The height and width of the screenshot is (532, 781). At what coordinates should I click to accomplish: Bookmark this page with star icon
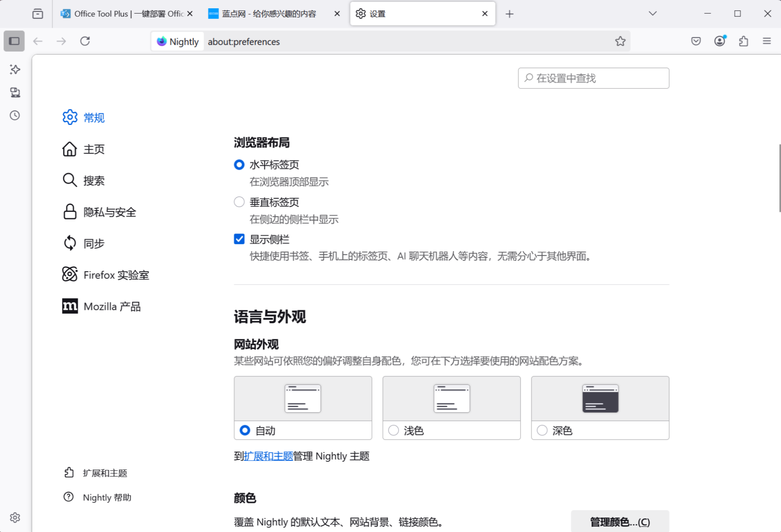tap(620, 41)
